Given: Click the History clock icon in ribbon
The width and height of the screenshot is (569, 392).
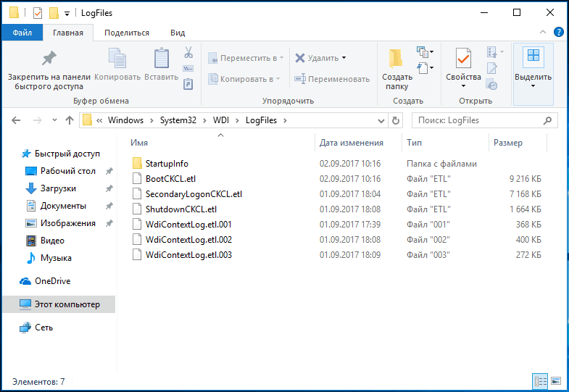Looking at the screenshot, I should pos(492,85).
